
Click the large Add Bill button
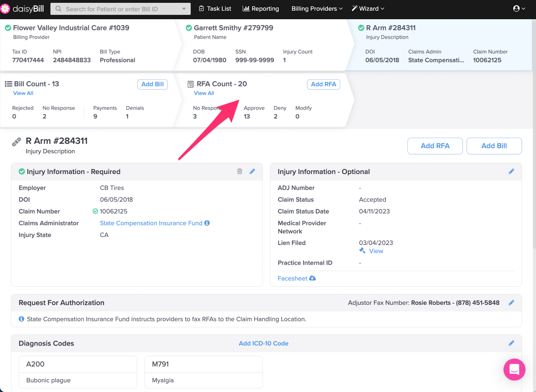tap(494, 146)
